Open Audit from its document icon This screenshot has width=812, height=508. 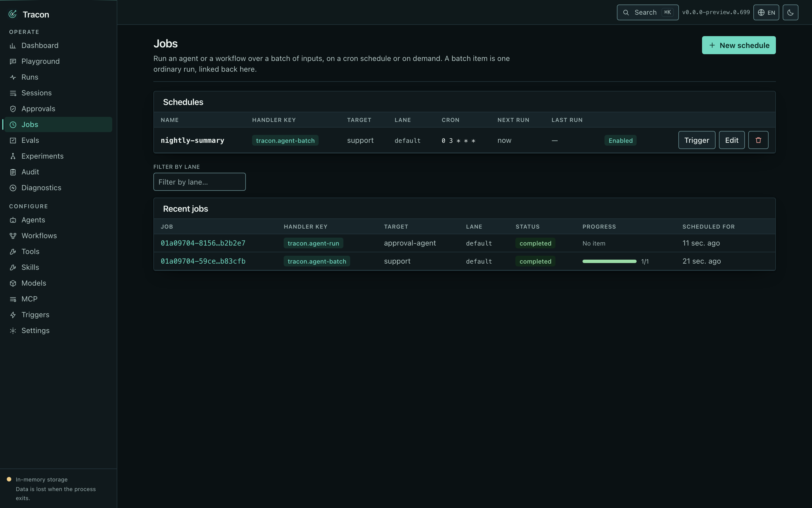[13, 172]
